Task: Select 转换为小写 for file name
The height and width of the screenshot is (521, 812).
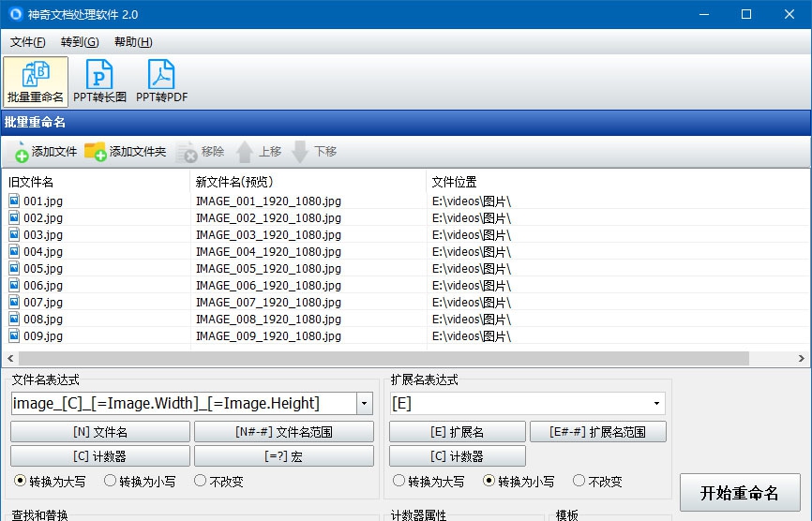Action: click(x=110, y=481)
